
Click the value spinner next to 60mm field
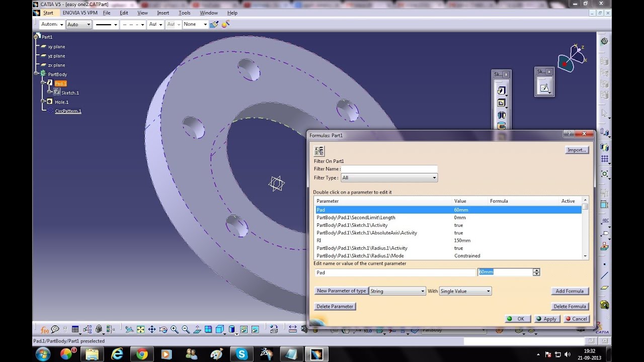[x=536, y=272]
